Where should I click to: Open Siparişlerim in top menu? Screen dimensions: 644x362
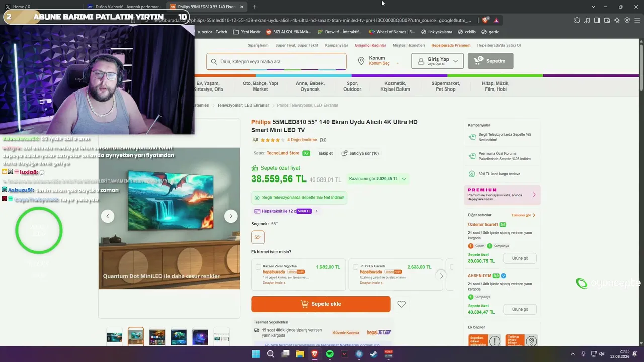[x=258, y=45]
